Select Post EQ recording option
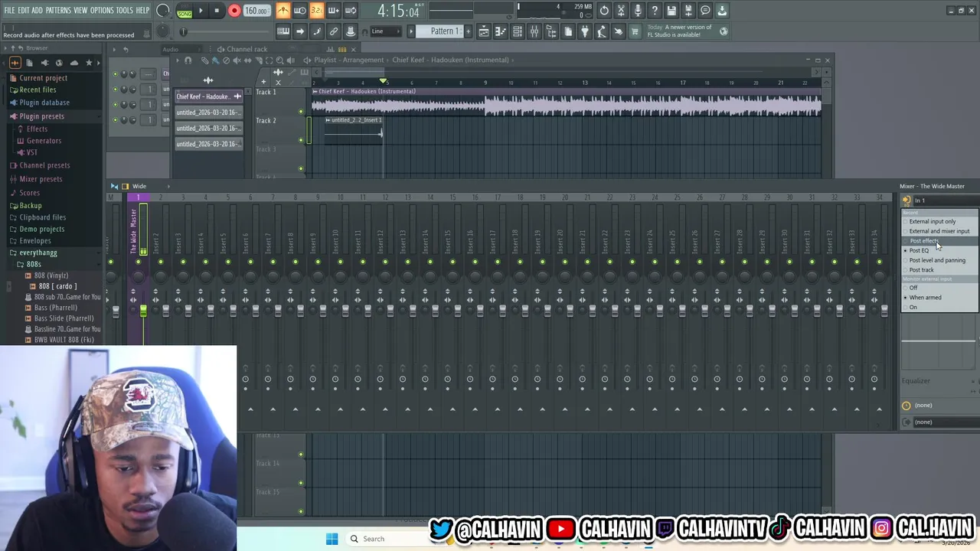The width and height of the screenshot is (980, 551). (x=919, y=250)
